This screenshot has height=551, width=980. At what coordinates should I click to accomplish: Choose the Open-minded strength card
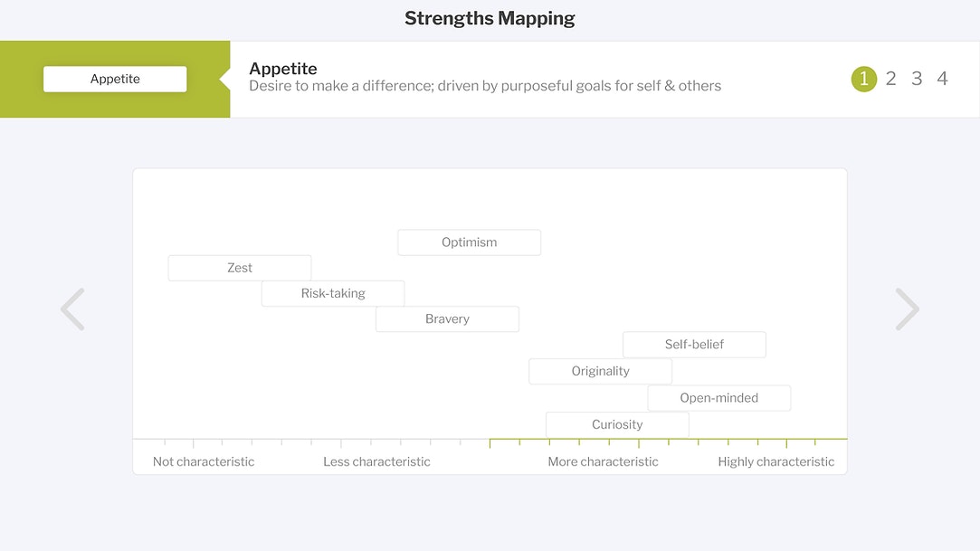(x=718, y=398)
